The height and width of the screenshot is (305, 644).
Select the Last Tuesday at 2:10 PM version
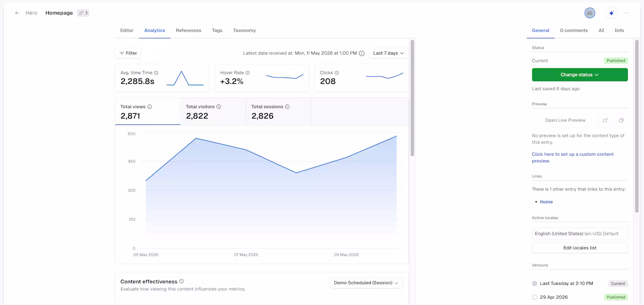tap(535, 284)
